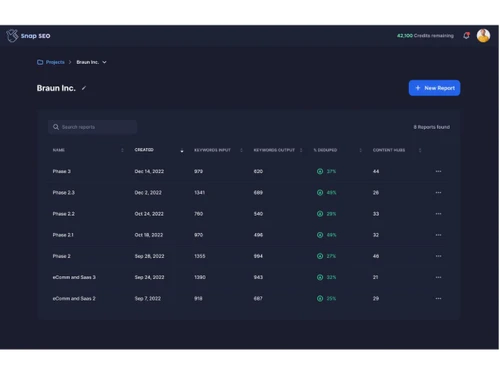
Task: Click content hubs value 44
Action: tap(376, 171)
